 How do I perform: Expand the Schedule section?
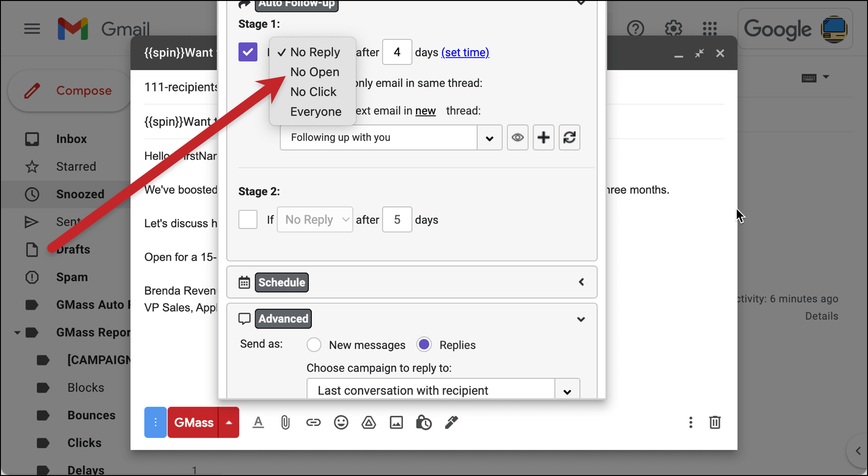coord(581,282)
